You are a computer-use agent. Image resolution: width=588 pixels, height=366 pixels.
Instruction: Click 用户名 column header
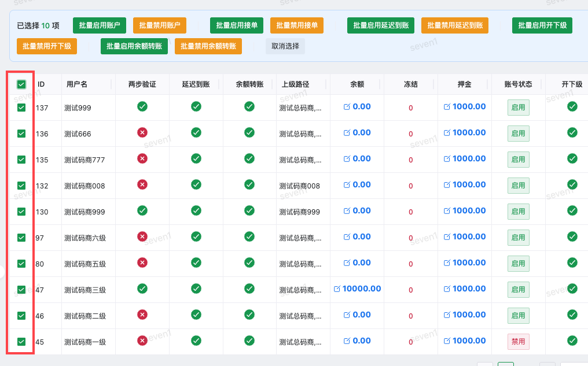pos(77,84)
